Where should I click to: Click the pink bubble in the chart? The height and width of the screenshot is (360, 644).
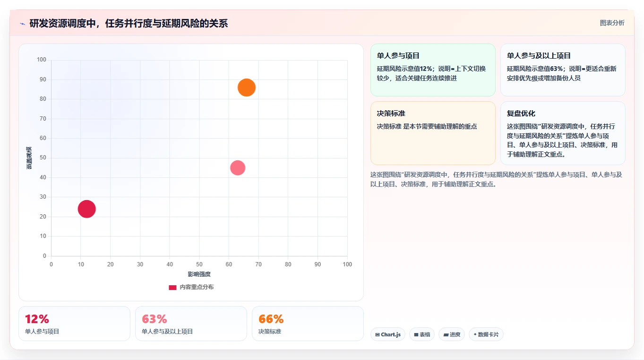click(x=238, y=168)
